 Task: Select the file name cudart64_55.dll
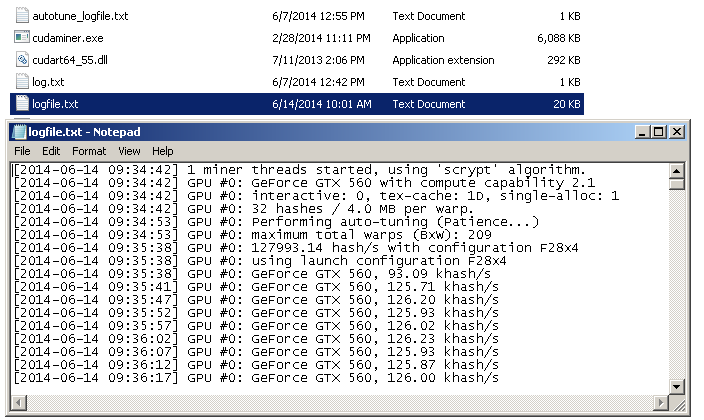pyautogui.click(x=70, y=60)
